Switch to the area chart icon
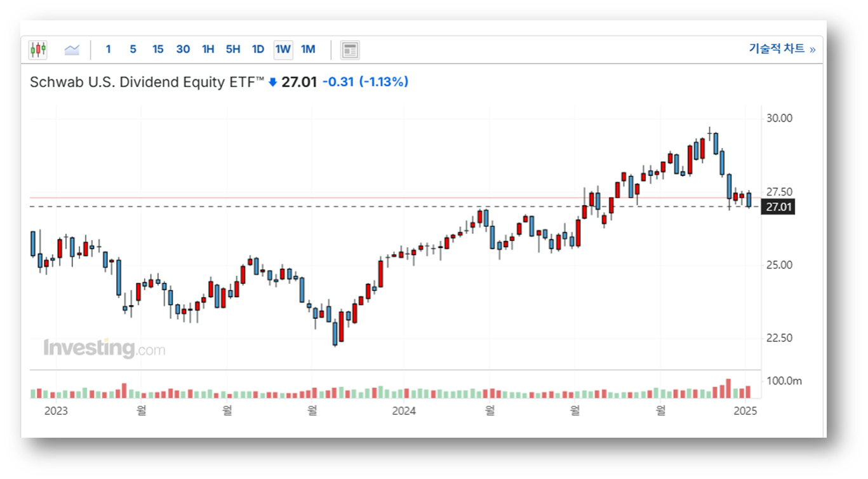This screenshot has height=479, width=868. pos(72,50)
